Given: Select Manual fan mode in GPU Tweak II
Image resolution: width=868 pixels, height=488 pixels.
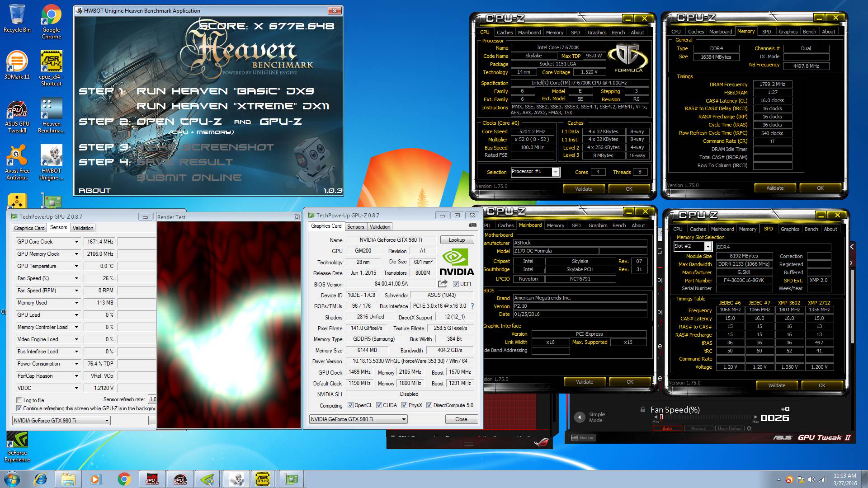Looking at the screenshot, I should pyautogui.click(x=698, y=428).
